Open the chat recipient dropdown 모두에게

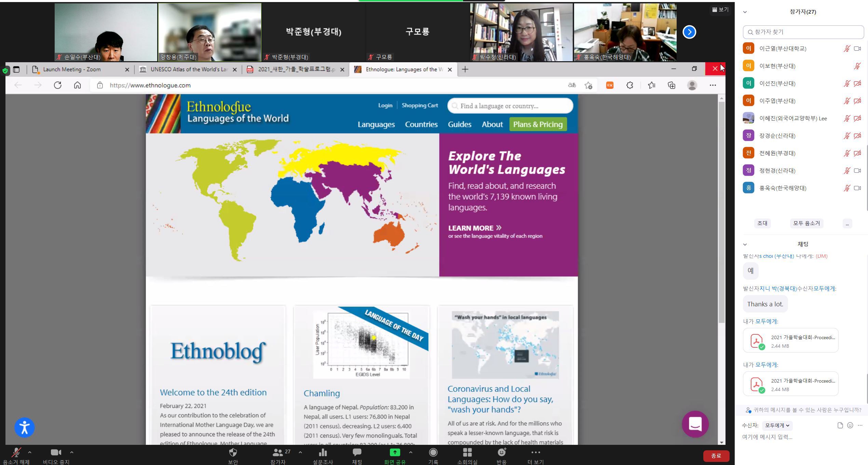tap(777, 425)
